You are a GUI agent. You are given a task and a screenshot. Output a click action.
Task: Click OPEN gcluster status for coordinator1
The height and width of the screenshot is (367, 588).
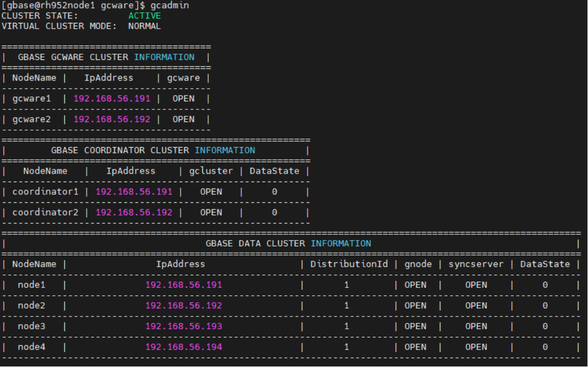tap(211, 192)
